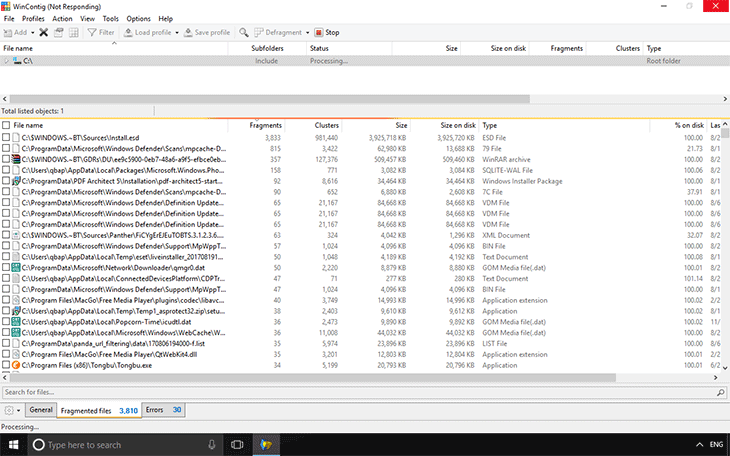Image resolution: width=730 pixels, height=456 pixels.
Task: Check the 170806194000-f.list file checkbox
Action: tap(6, 343)
